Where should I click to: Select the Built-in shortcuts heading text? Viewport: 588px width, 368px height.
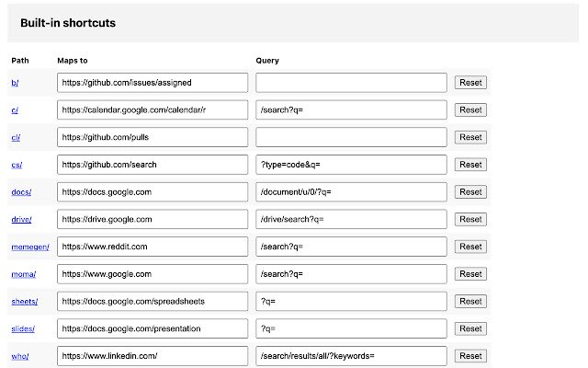[x=68, y=23]
